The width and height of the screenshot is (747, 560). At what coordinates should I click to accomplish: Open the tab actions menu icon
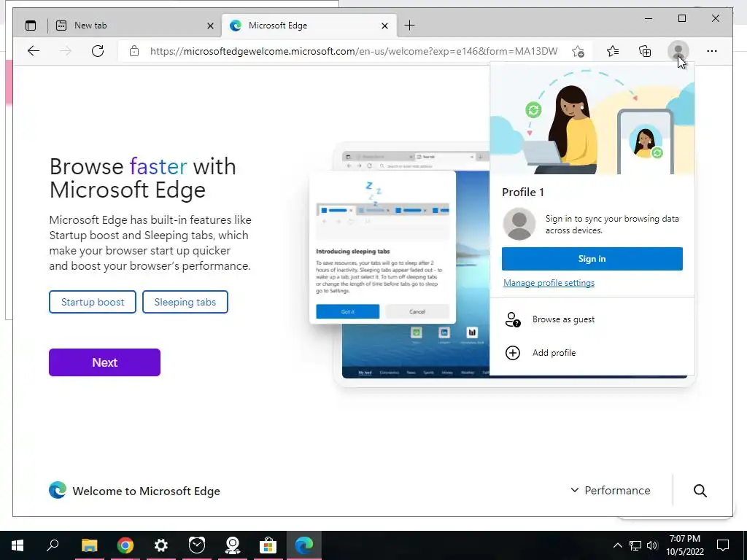(x=31, y=26)
